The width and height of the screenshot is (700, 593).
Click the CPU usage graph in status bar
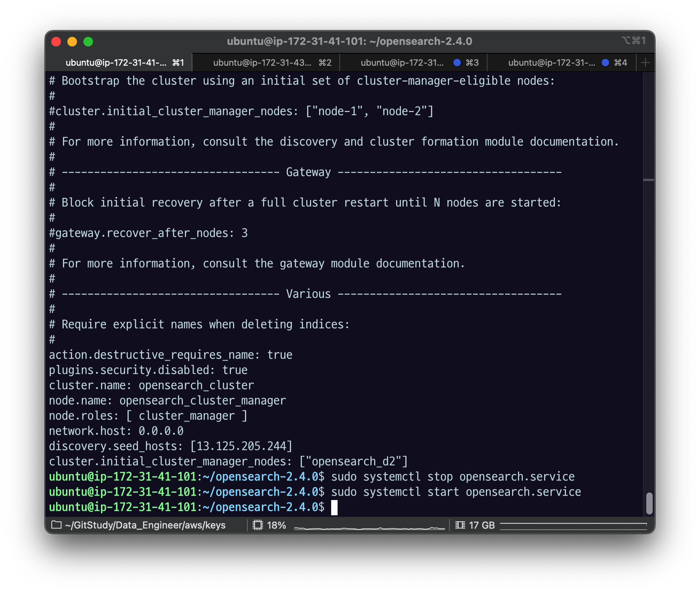pyautogui.click(x=369, y=526)
